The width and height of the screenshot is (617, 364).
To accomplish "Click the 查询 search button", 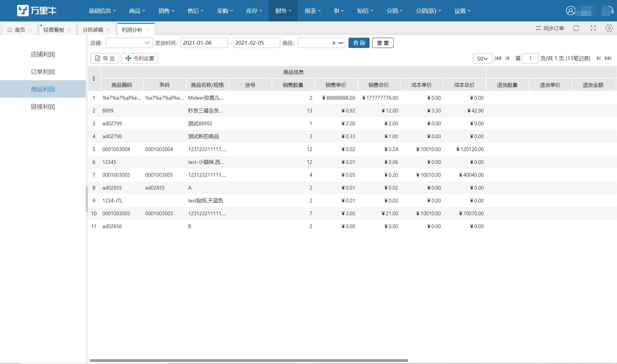I will pyautogui.click(x=359, y=43).
